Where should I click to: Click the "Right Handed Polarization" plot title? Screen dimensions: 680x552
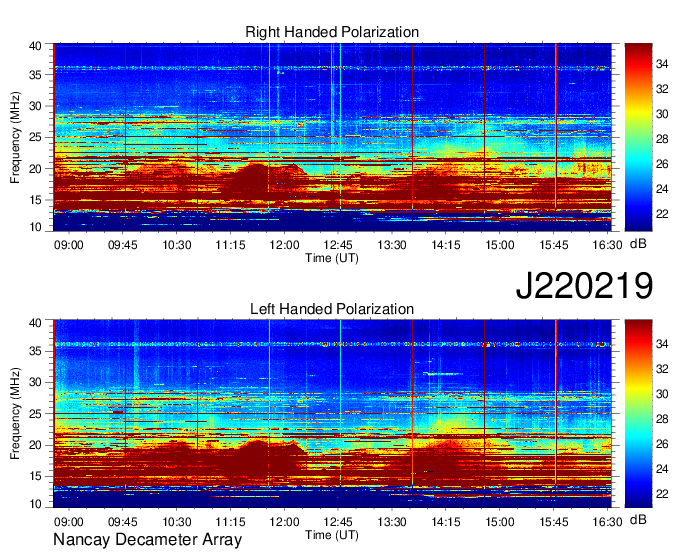[332, 32]
